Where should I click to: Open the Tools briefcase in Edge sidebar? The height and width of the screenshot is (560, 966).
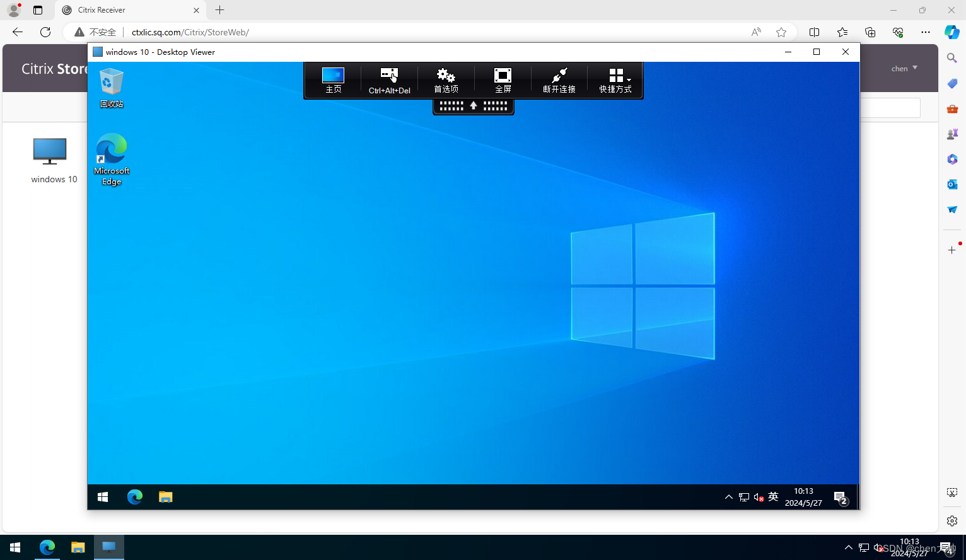[952, 108]
